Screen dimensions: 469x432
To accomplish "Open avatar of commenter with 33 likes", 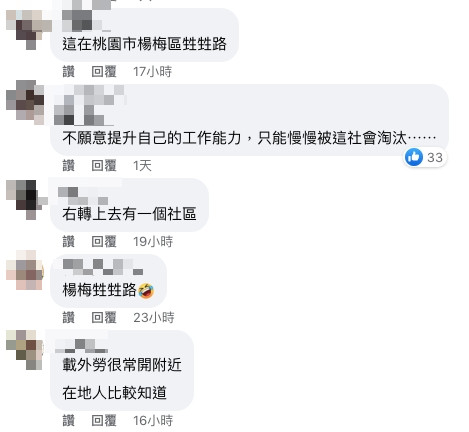I will (25, 102).
